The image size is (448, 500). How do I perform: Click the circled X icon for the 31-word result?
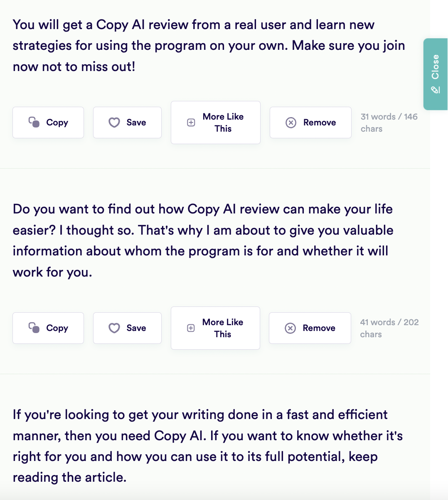[x=291, y=123]
